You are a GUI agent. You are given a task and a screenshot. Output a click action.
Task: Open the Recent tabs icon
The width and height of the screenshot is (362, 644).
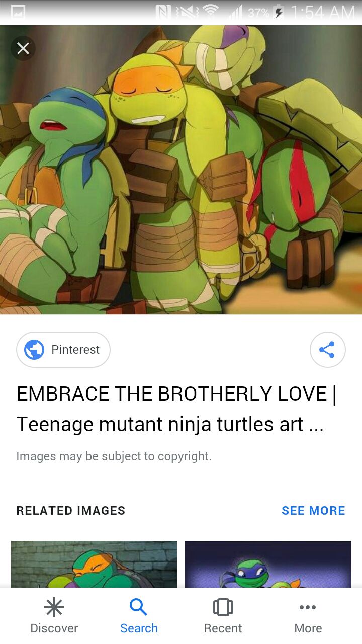223,607
